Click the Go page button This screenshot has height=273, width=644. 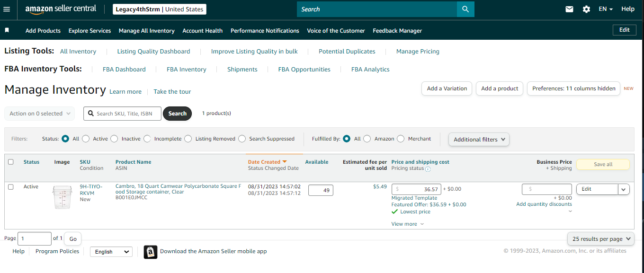[x=73, y=239]
